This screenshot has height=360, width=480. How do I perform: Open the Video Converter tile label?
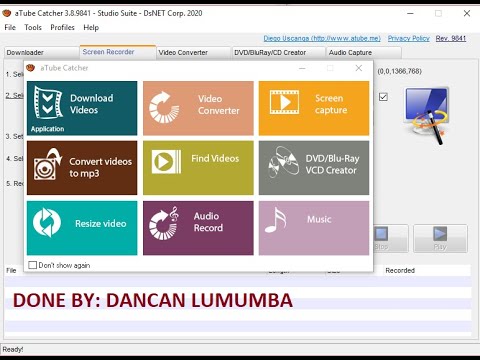[x=219, y=104]
